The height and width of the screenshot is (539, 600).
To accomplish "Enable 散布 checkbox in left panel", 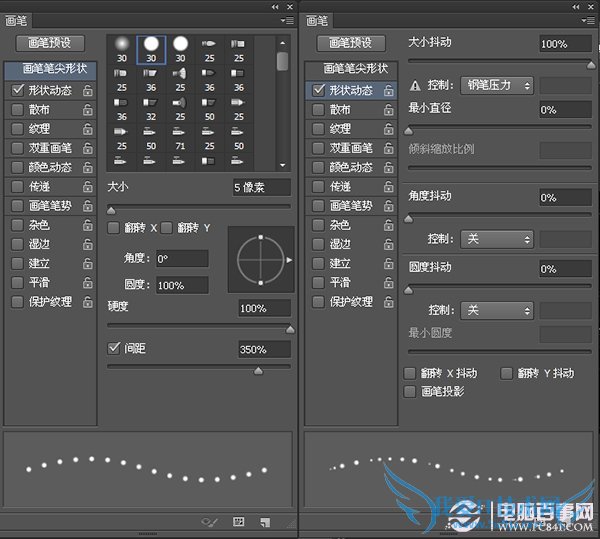I will (17, 110).
